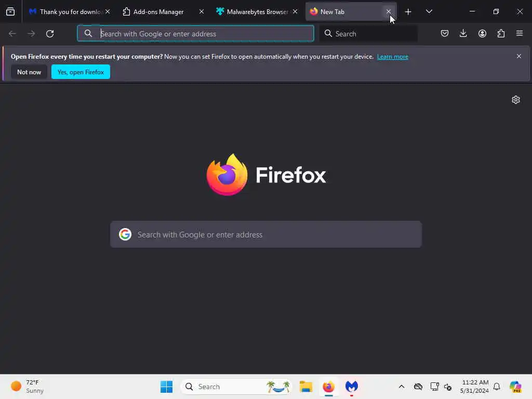The width and height of the screenshot is (532, 399).
Task: Open the Firefox account icon
Action: pos(482,33)
